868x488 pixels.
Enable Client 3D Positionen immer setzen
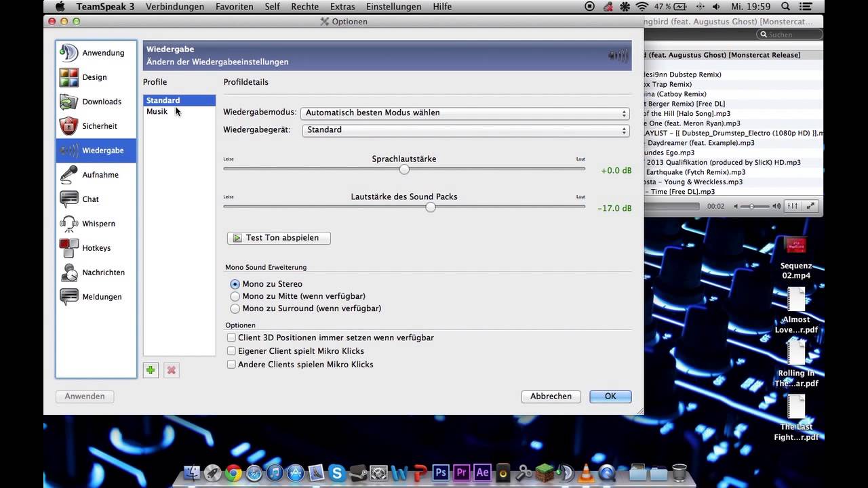330,338
